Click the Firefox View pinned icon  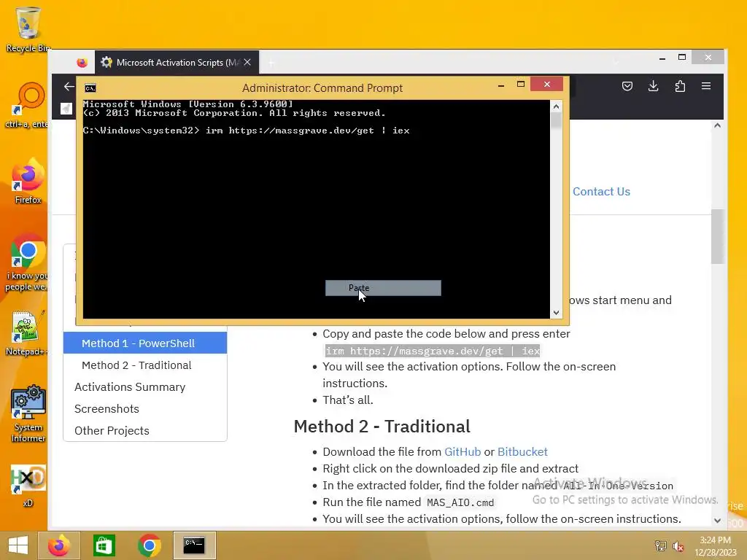(82, 63)
